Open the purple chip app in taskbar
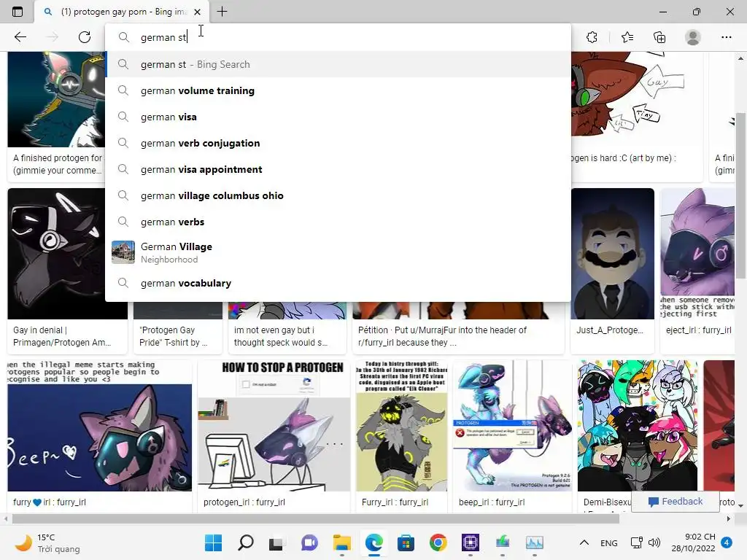The image size is (747, 560). (x=471, y=542)
